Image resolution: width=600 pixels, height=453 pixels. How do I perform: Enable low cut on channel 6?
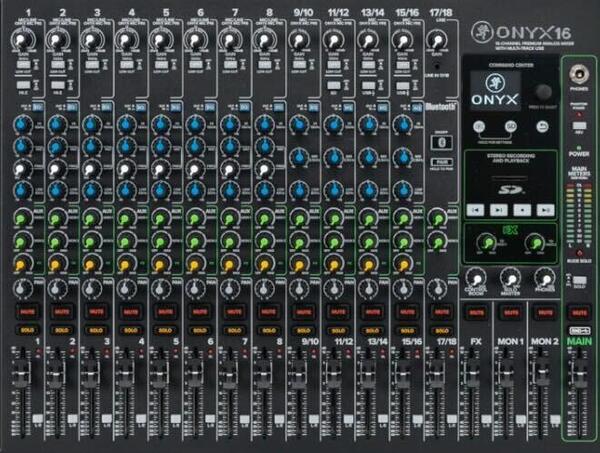196,64
